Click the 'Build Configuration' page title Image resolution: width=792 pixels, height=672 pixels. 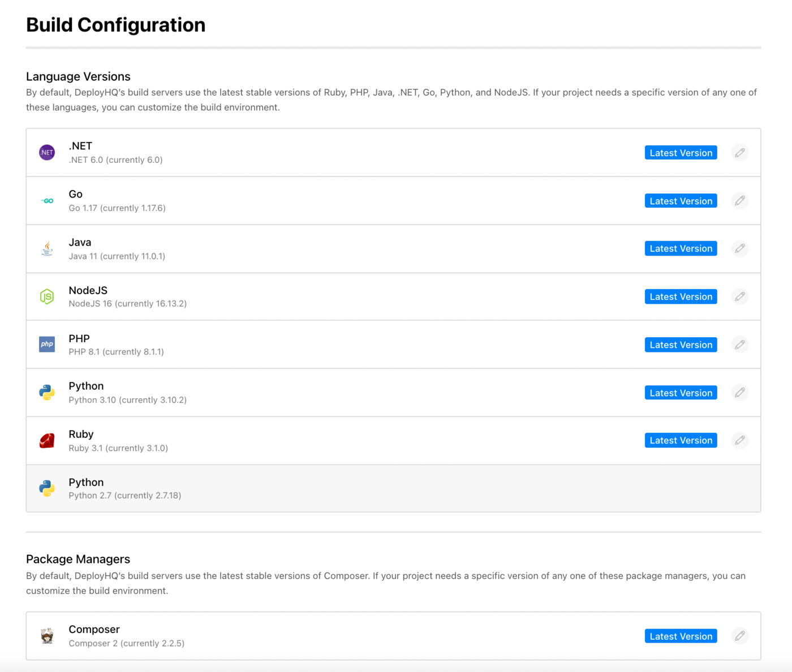pyautogui.click(x=115, y=25)
